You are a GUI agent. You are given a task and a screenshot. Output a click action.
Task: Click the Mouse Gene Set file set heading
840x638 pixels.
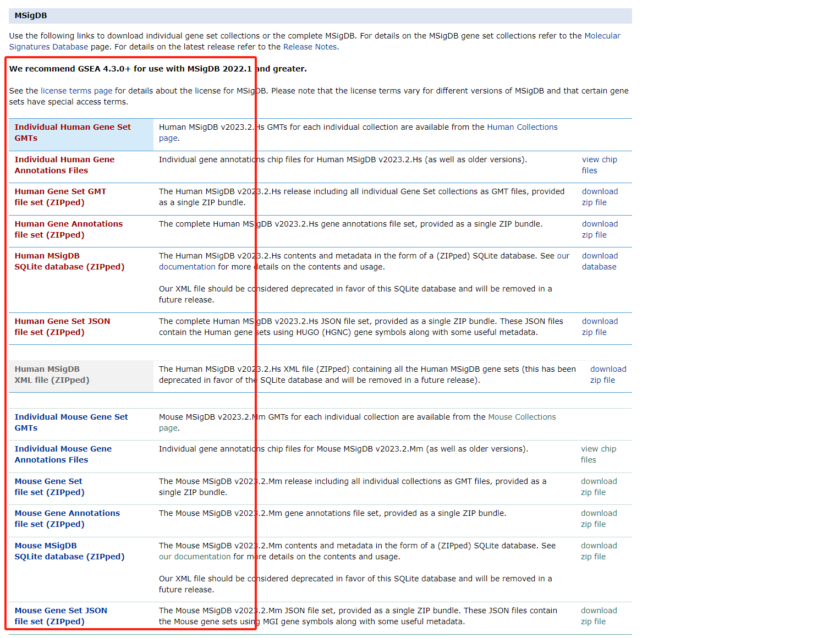click(50, 487)
